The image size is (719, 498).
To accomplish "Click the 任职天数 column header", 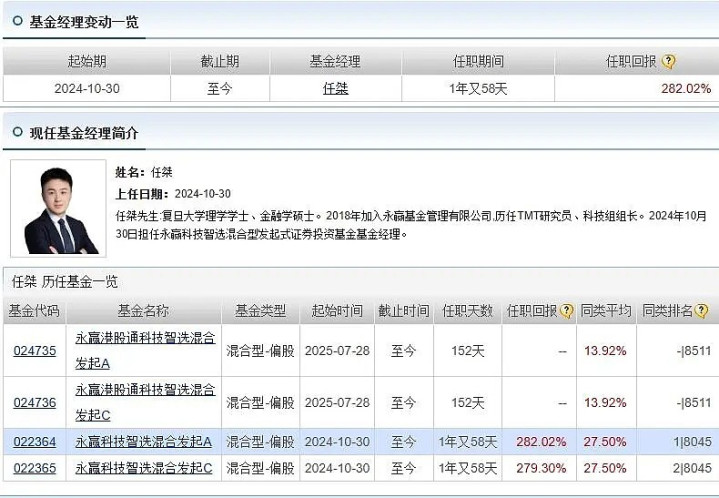I will [467, 311].
